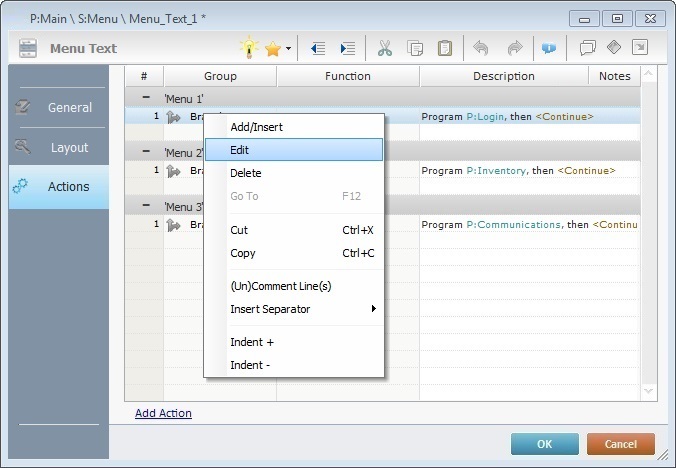
Task: Click the outdent toolbar icon
Action: (x=318, y=48)
